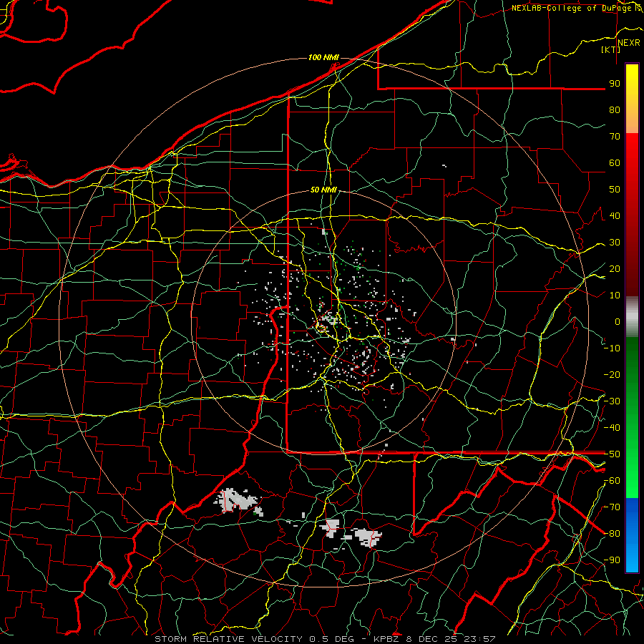Click the "-90" value on the velocity scale
The width and height of the screenshot is (644, 644).
point(612,560)
